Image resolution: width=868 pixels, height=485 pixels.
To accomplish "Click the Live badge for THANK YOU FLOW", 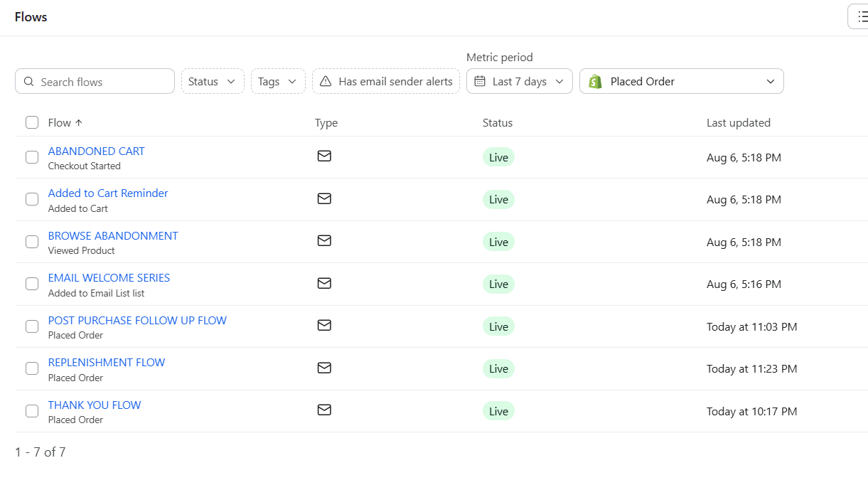I will click(x=498, y=411).
